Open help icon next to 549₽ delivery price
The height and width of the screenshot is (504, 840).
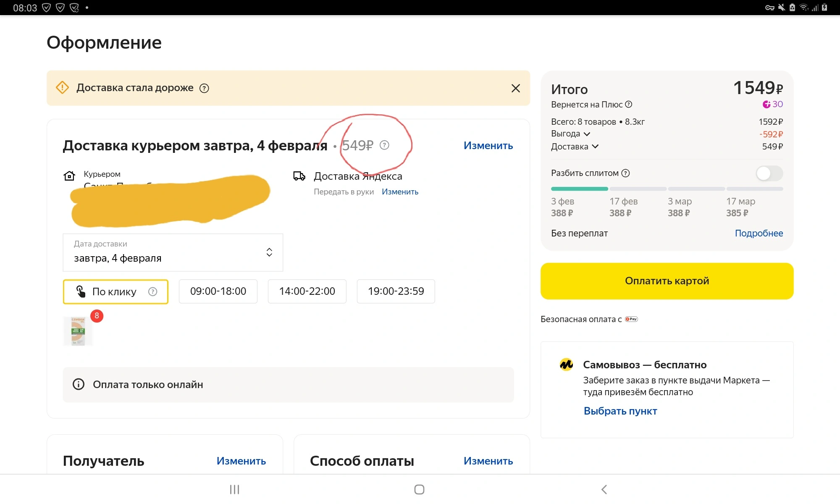(384, 145)
